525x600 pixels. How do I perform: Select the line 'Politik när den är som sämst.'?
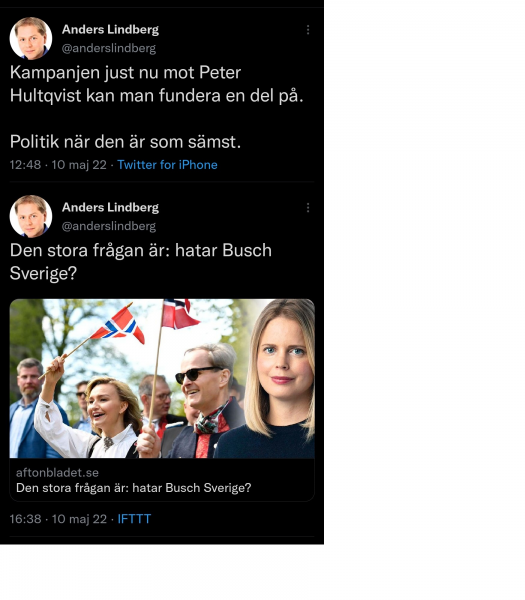pyautogui.click(x=126, y=142)
